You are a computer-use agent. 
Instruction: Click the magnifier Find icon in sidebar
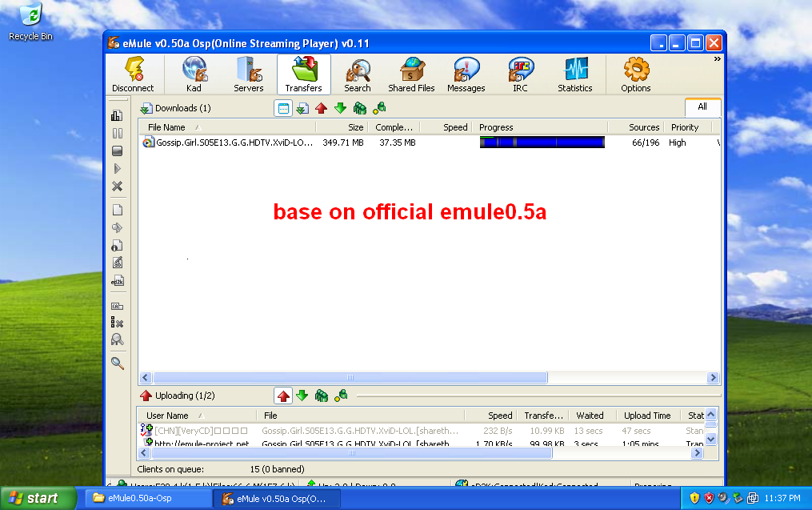point(117,363)
